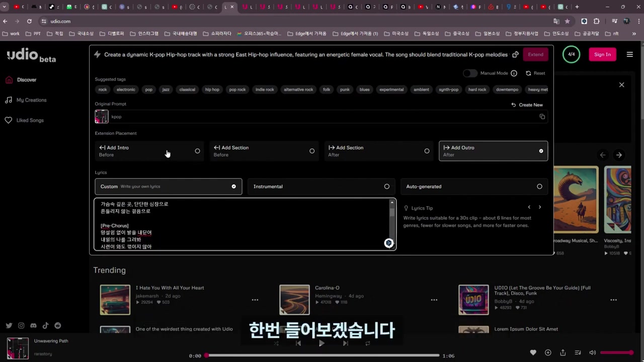
Task: Choose Instrumental lyrics option
Action: pyautogui.click(x=321, y=187)
